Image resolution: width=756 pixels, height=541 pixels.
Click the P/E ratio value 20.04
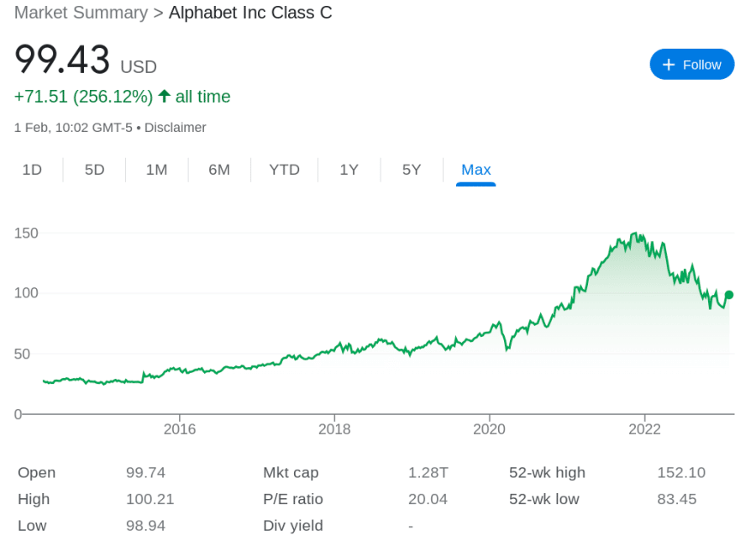(x=428, y=499)
